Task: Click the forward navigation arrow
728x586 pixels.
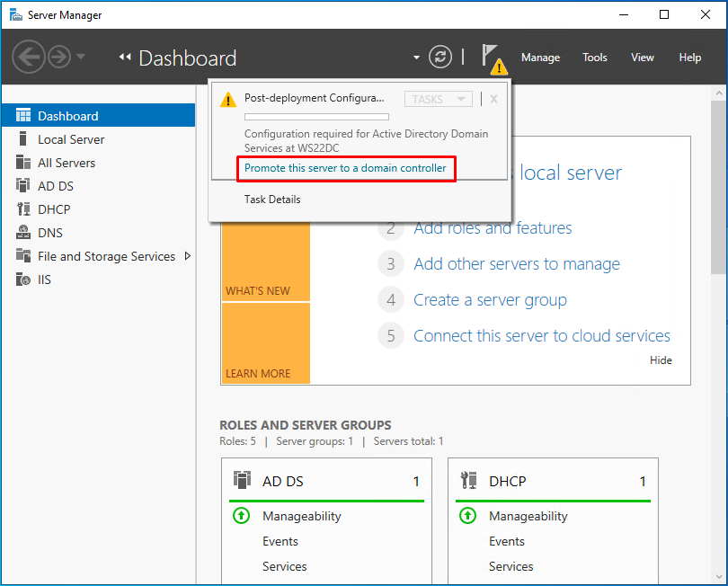Action: click(59, 57)
